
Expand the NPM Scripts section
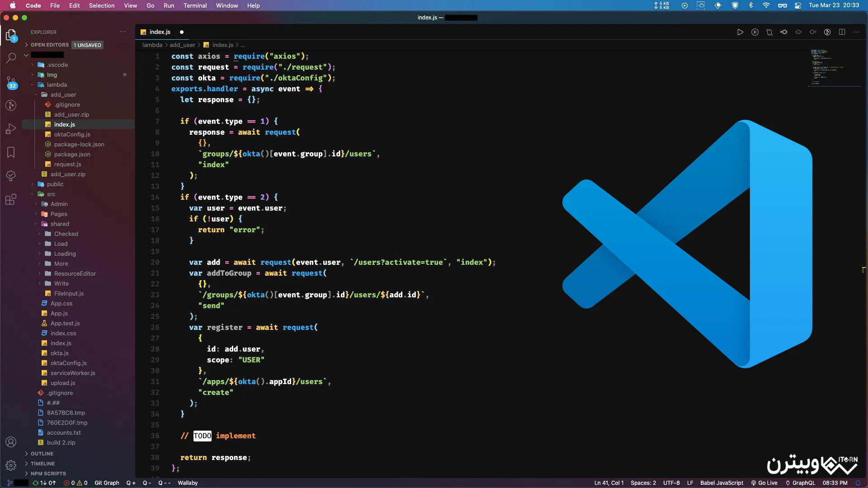[48, 474]
